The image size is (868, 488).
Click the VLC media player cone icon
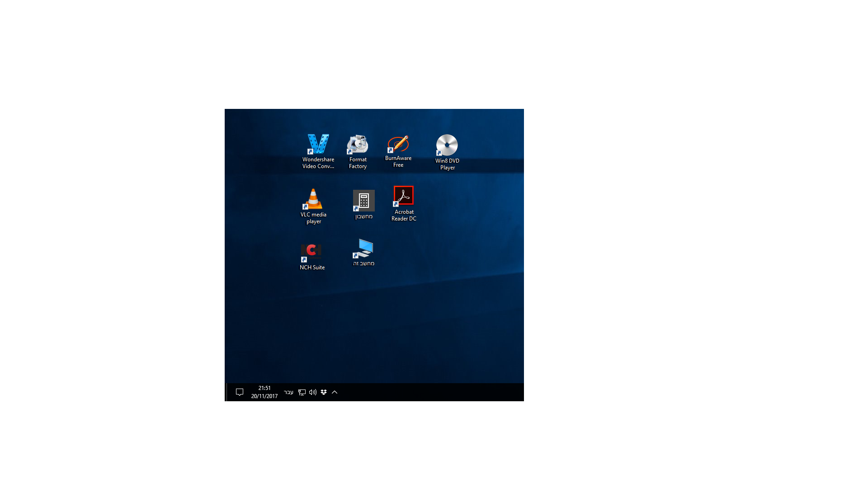click(313, 199)
